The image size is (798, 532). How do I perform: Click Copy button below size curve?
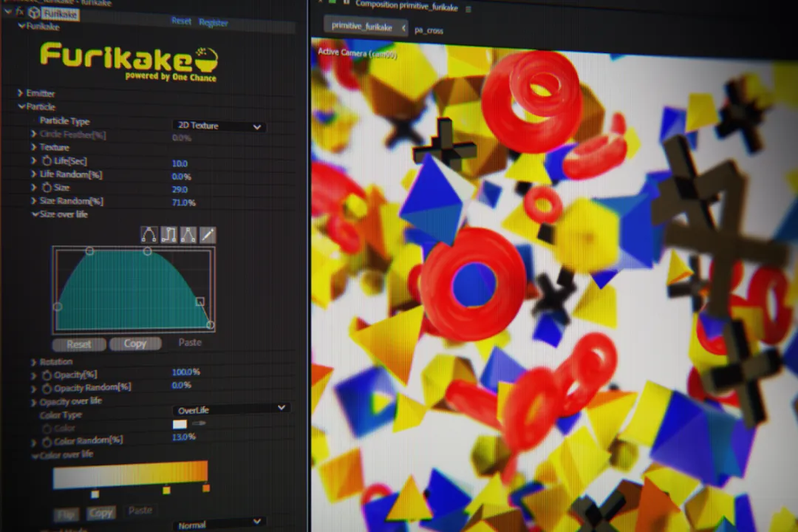point(135,344)
